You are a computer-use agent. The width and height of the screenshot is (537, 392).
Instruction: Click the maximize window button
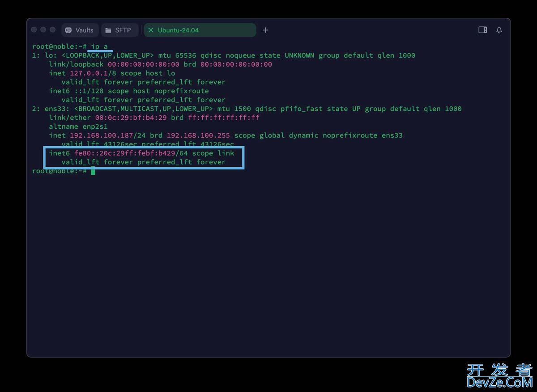pyautogui.click(x=52, y=30)
